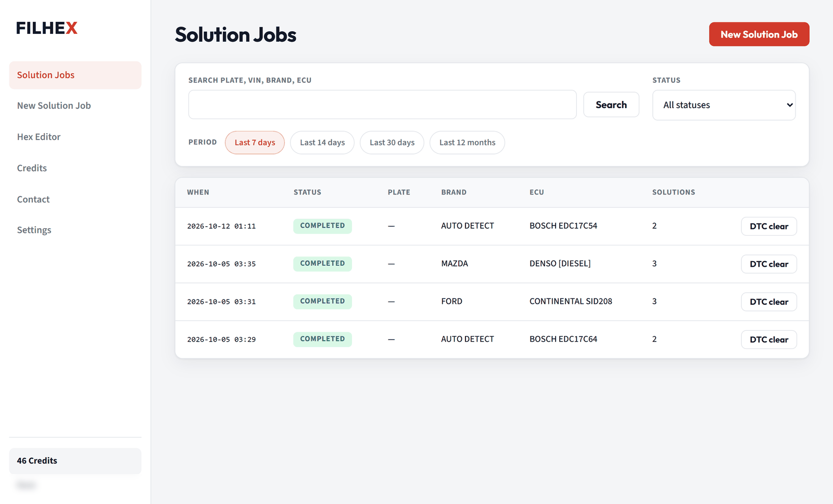Click DTC clear for FORD SID208 job
The image size is (833, 504).
pos(769,302)
